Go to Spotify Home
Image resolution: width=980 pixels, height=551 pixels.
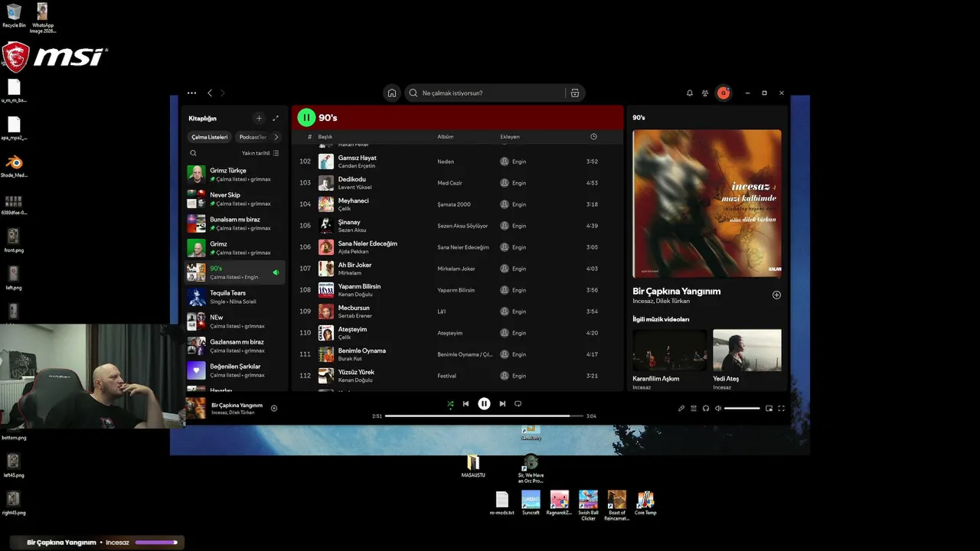pos(392,93)
